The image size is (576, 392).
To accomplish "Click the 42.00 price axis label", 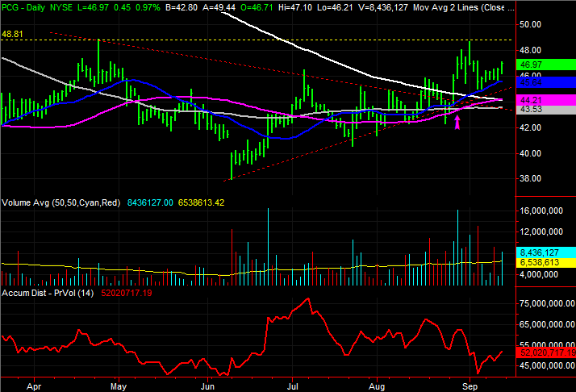I will 530,128.
